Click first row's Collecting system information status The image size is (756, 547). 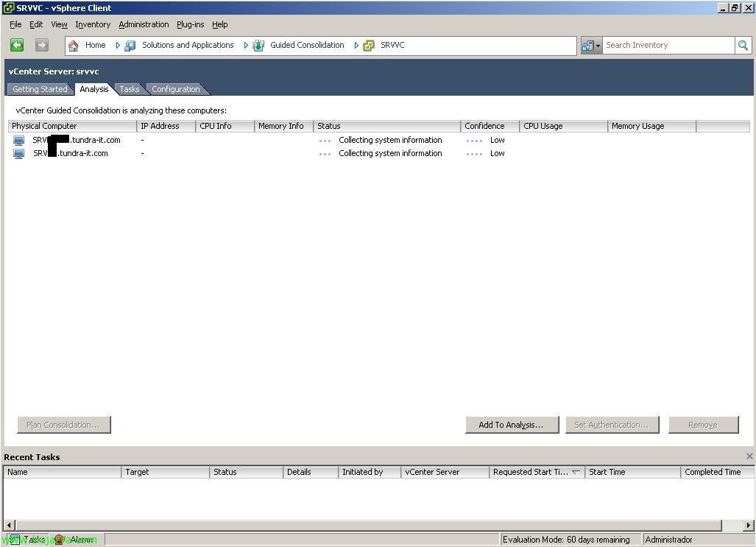pyautogui.click(x=390, y=140)
